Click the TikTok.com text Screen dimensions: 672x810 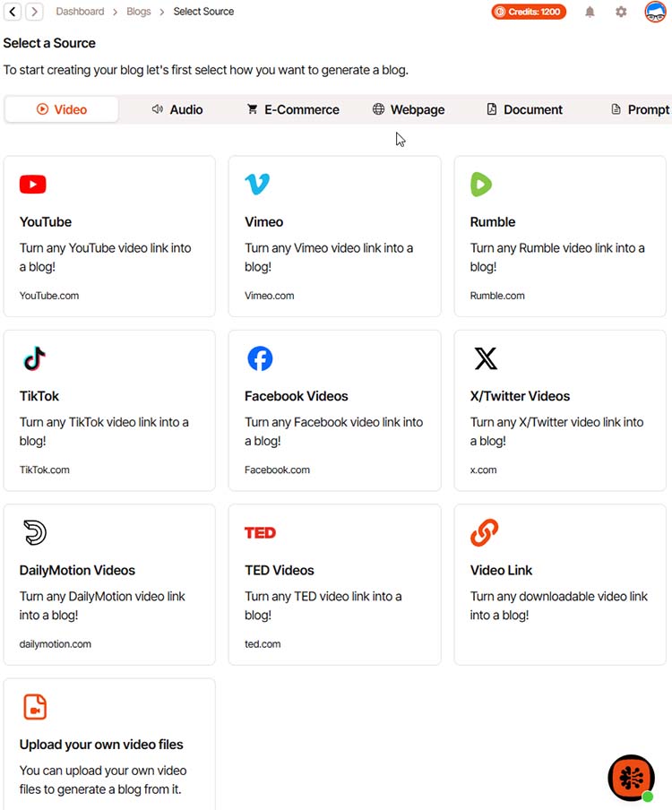[45, 470]
